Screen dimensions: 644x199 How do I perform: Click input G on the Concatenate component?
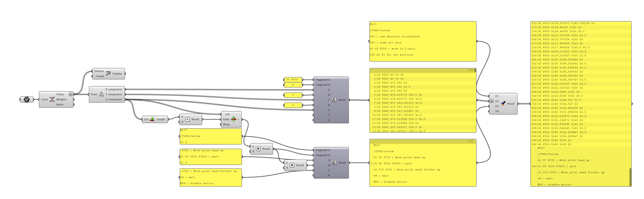(329, 120)
